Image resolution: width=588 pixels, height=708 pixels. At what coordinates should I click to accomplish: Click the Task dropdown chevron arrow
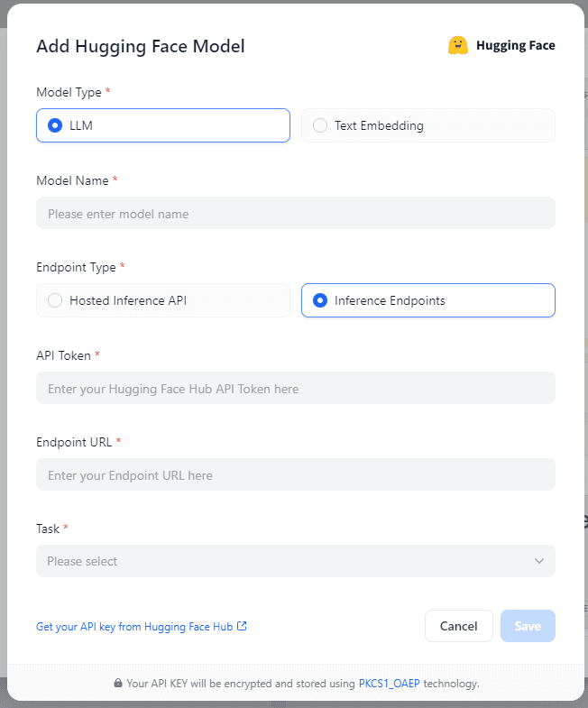(x=539, y=561)
